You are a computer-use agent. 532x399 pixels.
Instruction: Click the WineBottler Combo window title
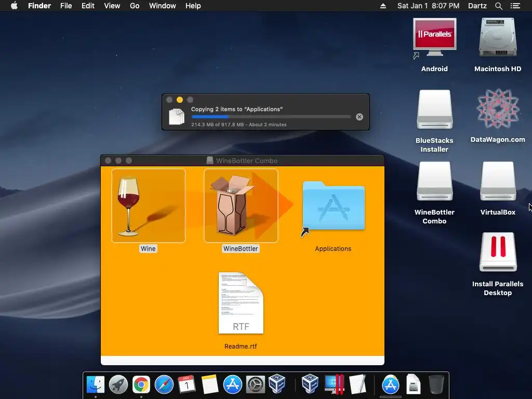pos(247,161)
